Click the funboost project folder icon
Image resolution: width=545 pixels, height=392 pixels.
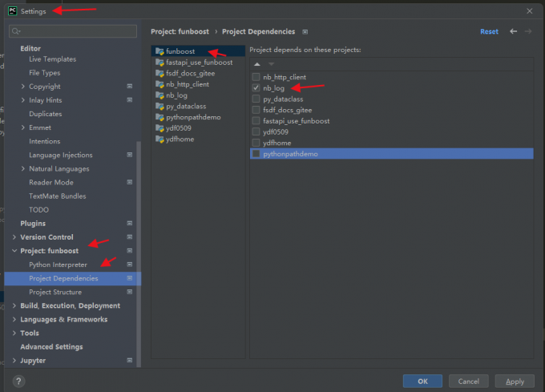click(159, 51)
